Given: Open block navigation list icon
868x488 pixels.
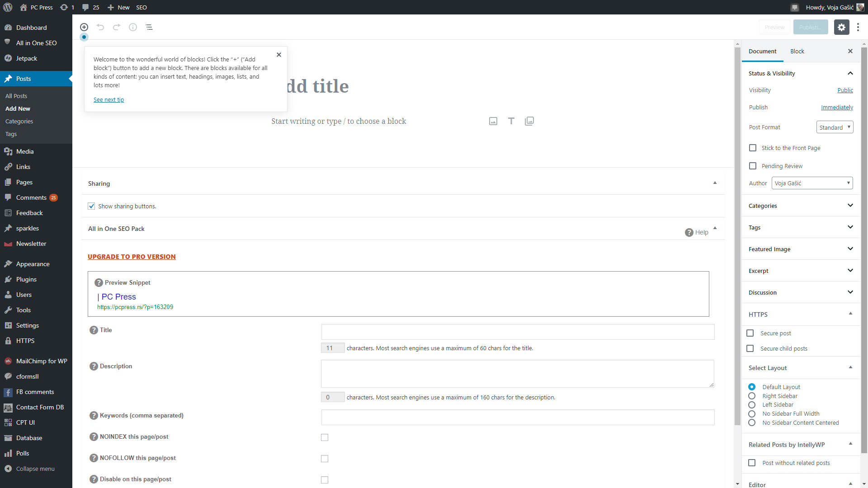Looking at the screenshot, I should coord(149,27).
